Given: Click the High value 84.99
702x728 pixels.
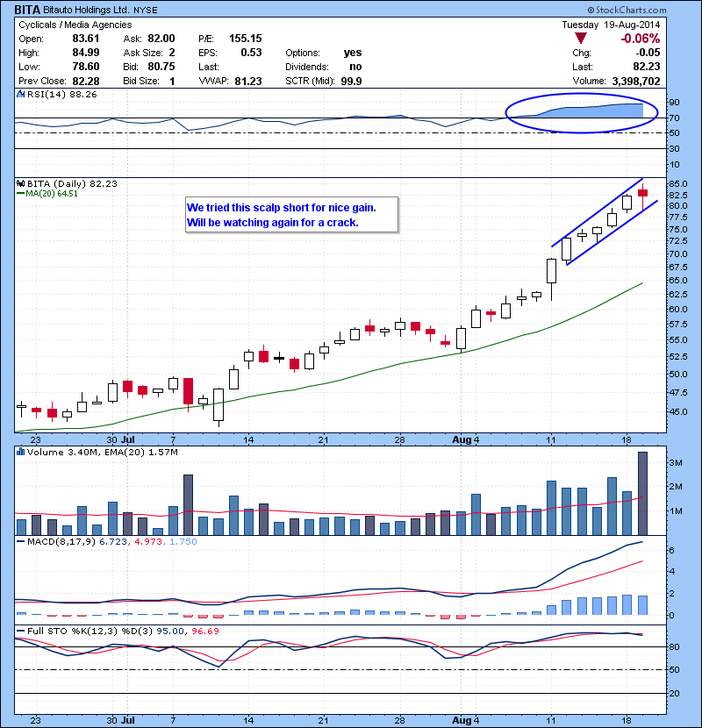Looking at the screenshot, I should (86, 53).
